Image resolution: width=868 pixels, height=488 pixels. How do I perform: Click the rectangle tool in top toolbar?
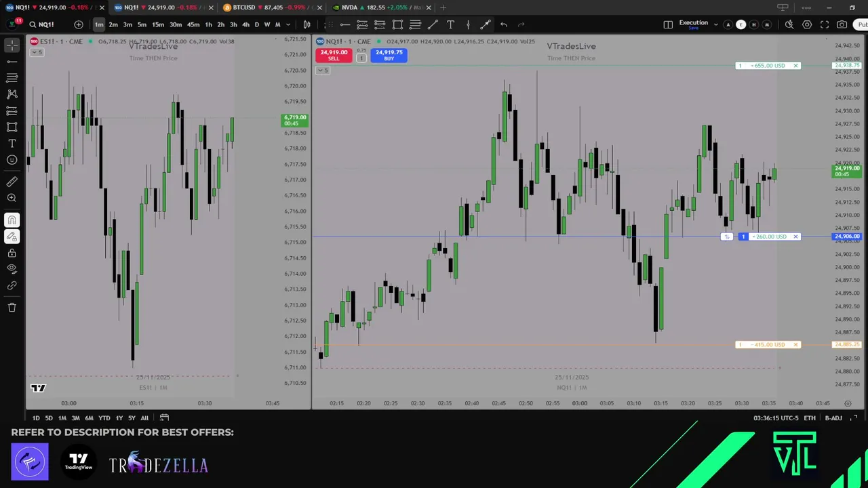tap(397, 24)
